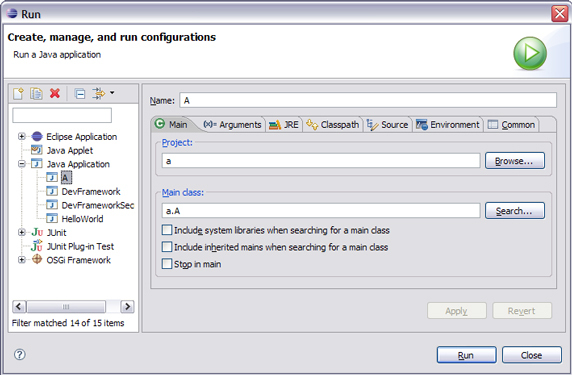Click the New launch configuration icon

[x=18, y=94]
